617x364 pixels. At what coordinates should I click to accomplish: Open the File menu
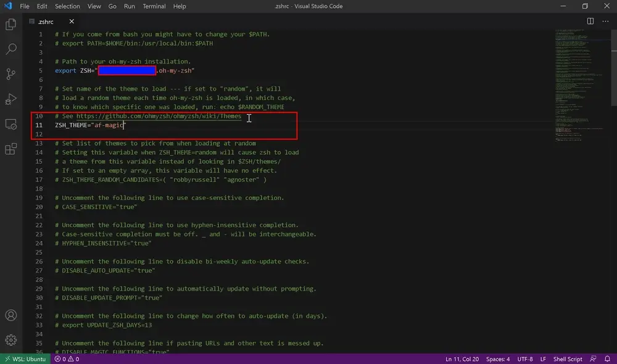pos(25,6)
